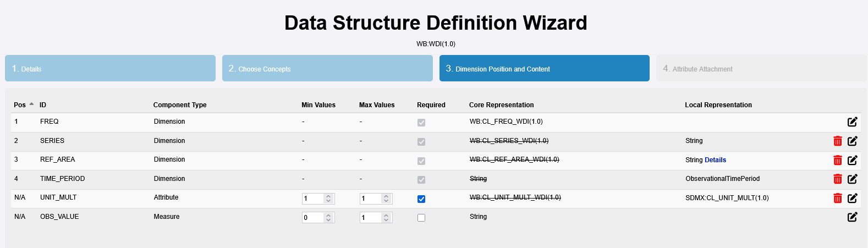
Task: Adjust UNIT_MULT Min Values stepper
Action: point(328,199)
